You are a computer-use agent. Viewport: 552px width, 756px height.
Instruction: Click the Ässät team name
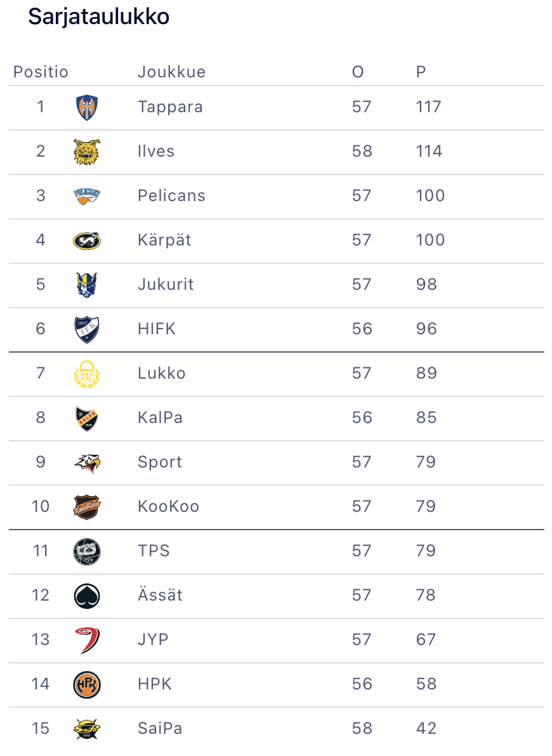coord(160,595)
